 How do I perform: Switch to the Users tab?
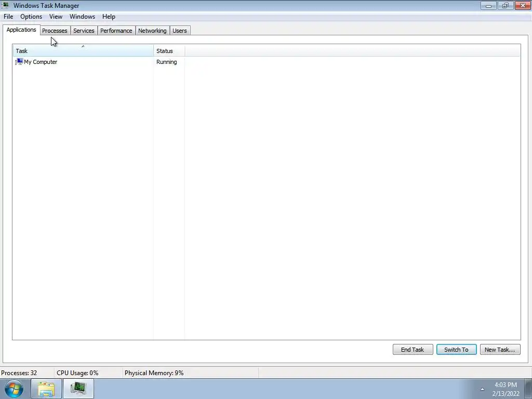tap(179, 31)
